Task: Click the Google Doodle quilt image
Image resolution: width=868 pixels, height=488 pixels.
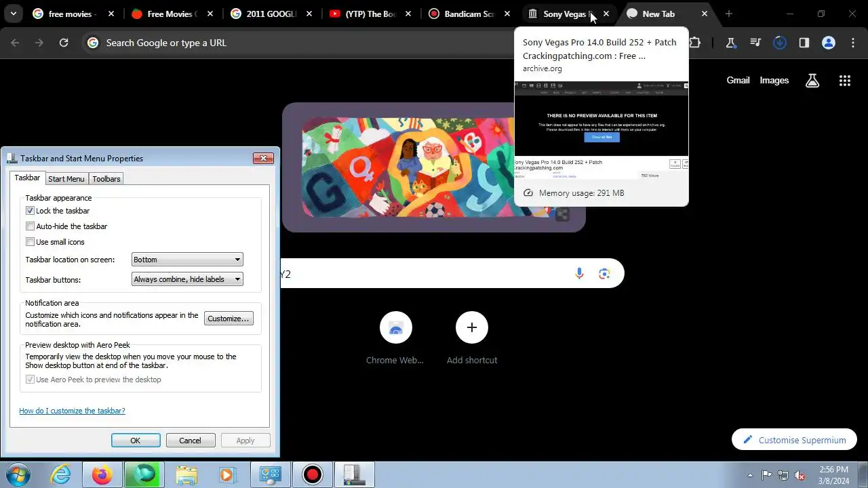Action: tap(408, 167)
